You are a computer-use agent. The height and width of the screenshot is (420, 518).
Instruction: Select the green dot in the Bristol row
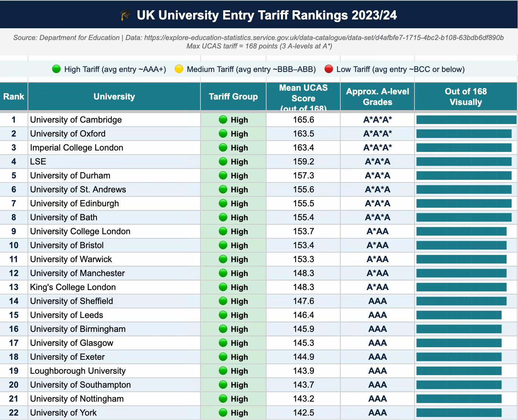coord(223,245)
